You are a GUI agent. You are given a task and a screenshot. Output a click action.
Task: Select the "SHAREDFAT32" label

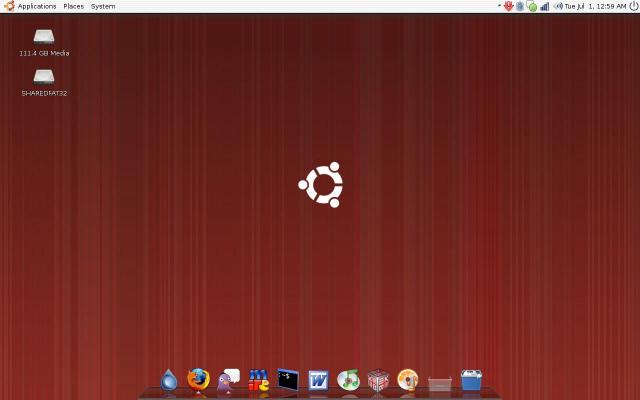pos(44,93)
